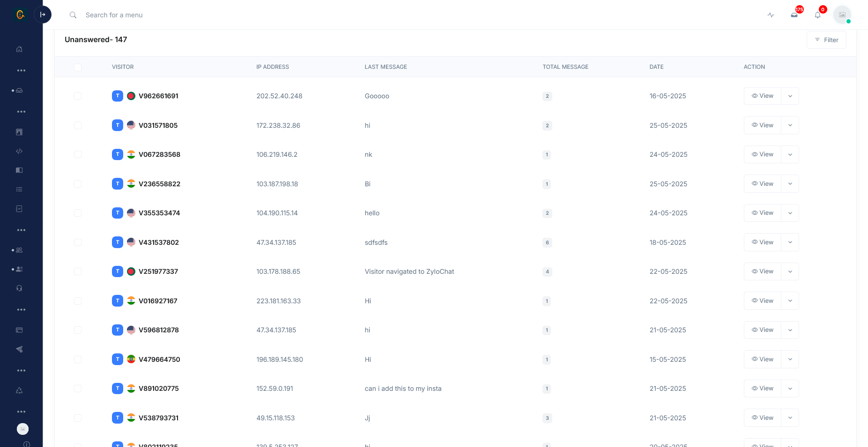868x447 pixels.
Task: View conversation of visitor V031571805
Action: click(763, 125)
